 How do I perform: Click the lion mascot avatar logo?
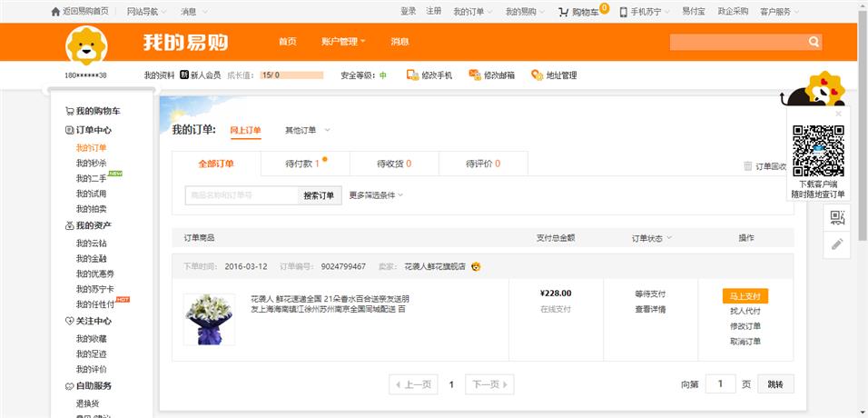point(86,45)
